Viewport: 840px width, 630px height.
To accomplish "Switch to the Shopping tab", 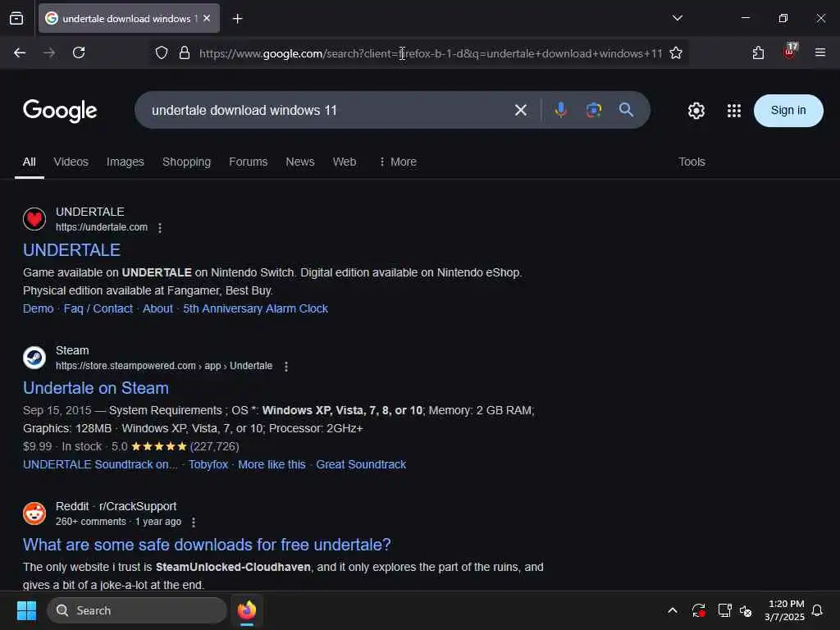I will [x=186, y=162].
